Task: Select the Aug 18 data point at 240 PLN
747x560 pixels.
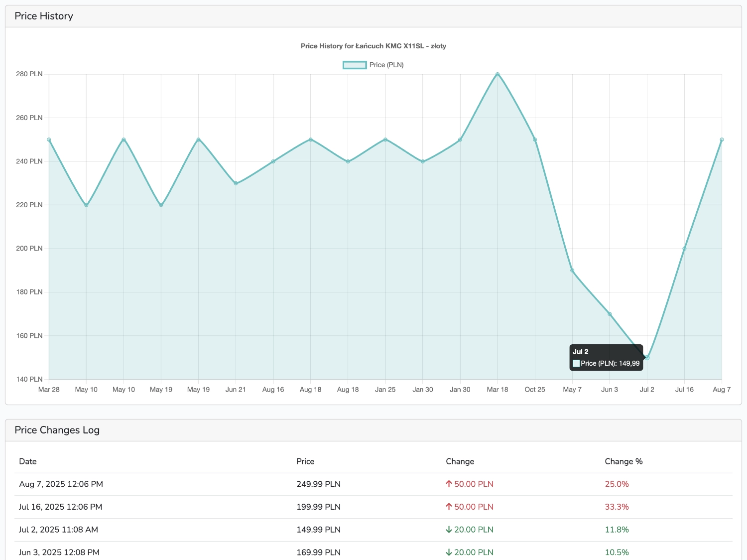Action: [348, 161]
